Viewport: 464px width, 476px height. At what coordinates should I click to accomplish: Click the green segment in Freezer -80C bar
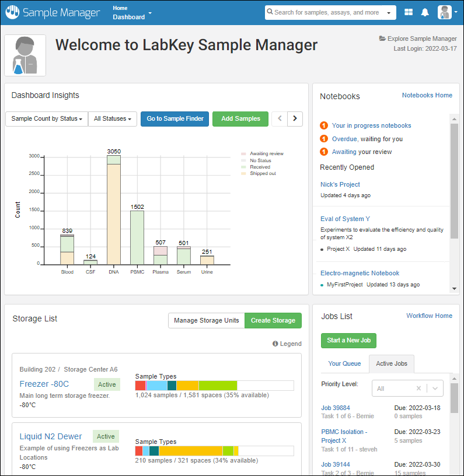[x=218, y=386]
